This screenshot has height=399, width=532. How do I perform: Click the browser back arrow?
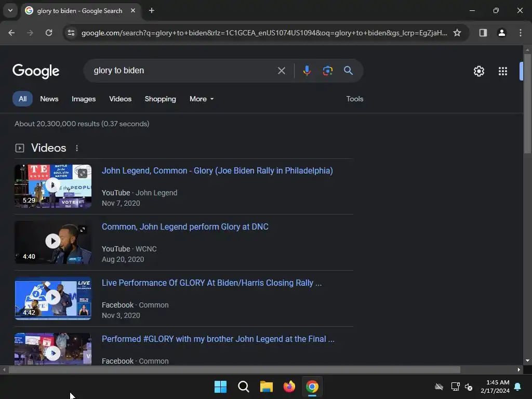pos(11,33)
